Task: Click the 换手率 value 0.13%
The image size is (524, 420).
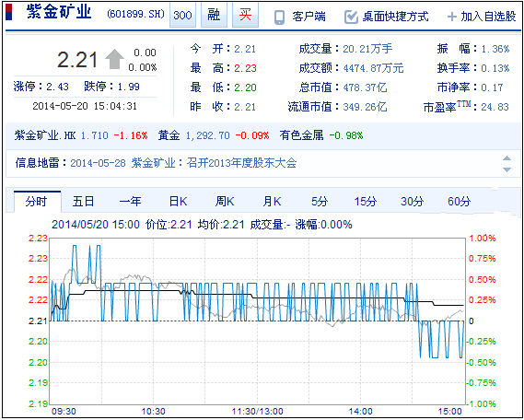Action: [495, 68]
